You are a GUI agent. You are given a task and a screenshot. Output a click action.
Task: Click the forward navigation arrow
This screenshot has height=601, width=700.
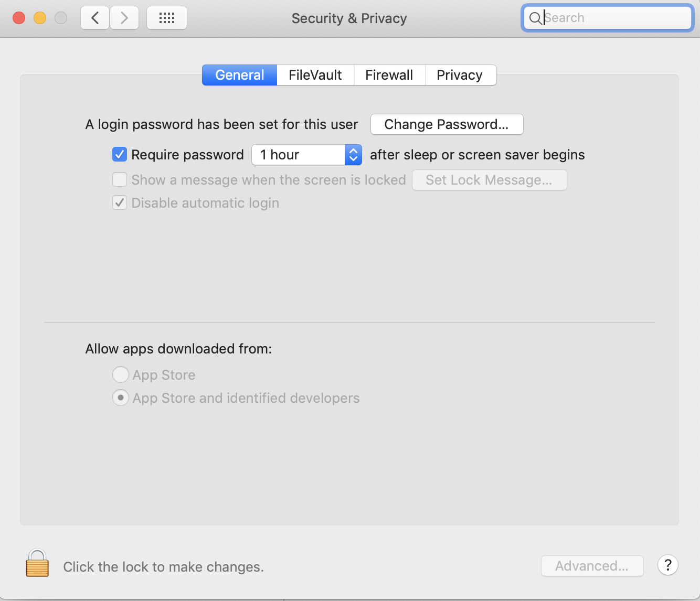[x=124, y=17]
